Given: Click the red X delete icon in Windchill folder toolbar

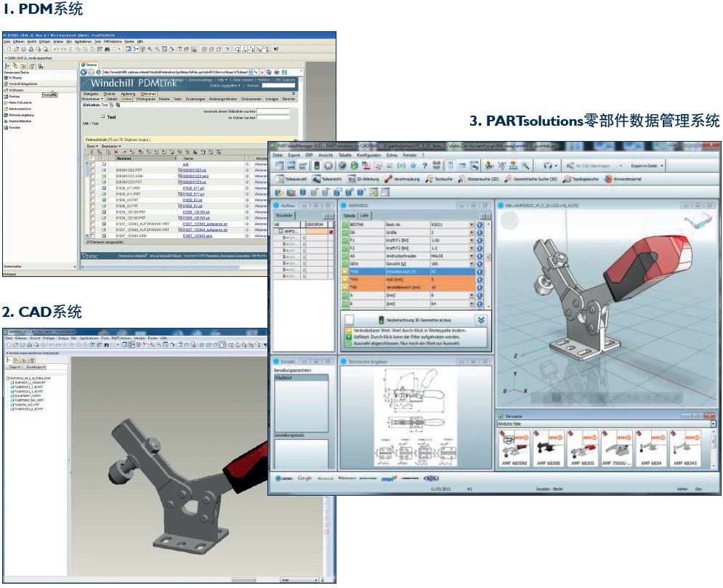Looking at the screenshot, I should pos(116,152).
